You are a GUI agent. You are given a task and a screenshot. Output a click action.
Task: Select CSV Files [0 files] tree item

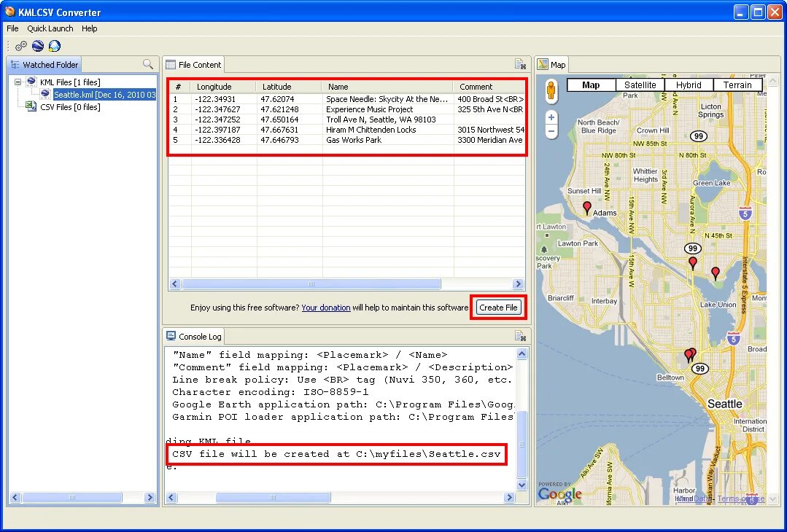pyautogui.click(x=70, y=107)
